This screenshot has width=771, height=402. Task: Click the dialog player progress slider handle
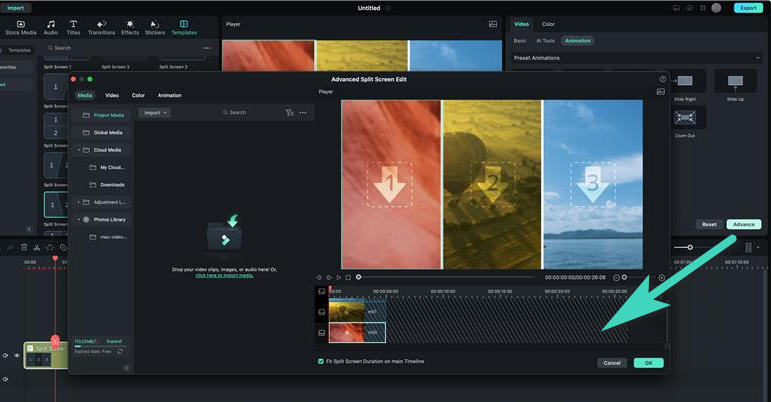click(358, 277)
